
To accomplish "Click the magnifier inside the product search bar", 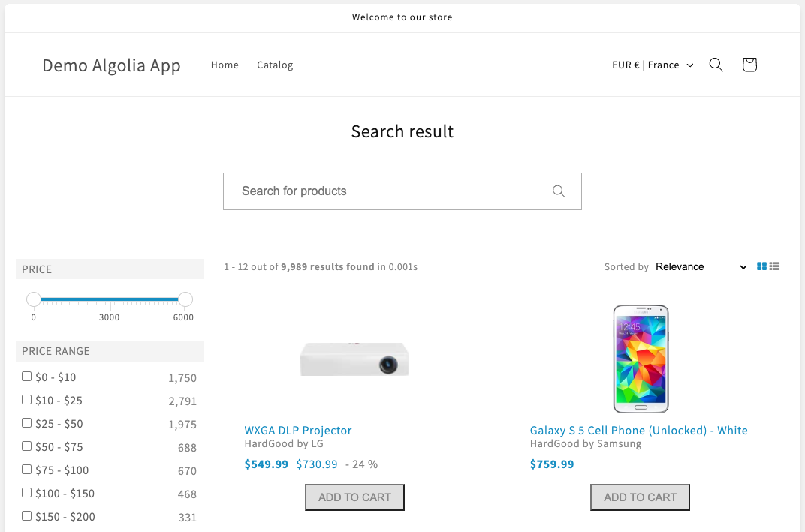I will (x=558, y=191).
